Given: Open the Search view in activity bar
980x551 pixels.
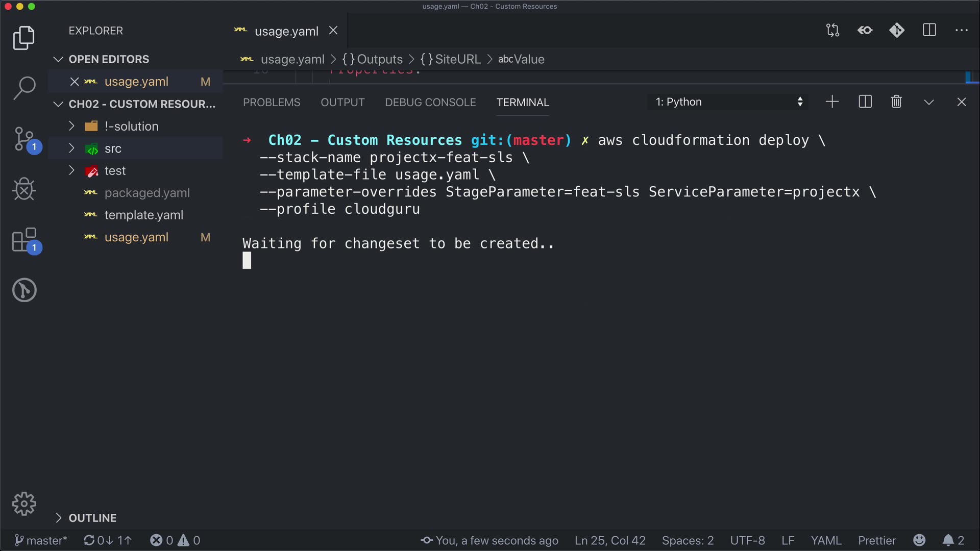Looking at the screenshot, I should tap(24, 88).
